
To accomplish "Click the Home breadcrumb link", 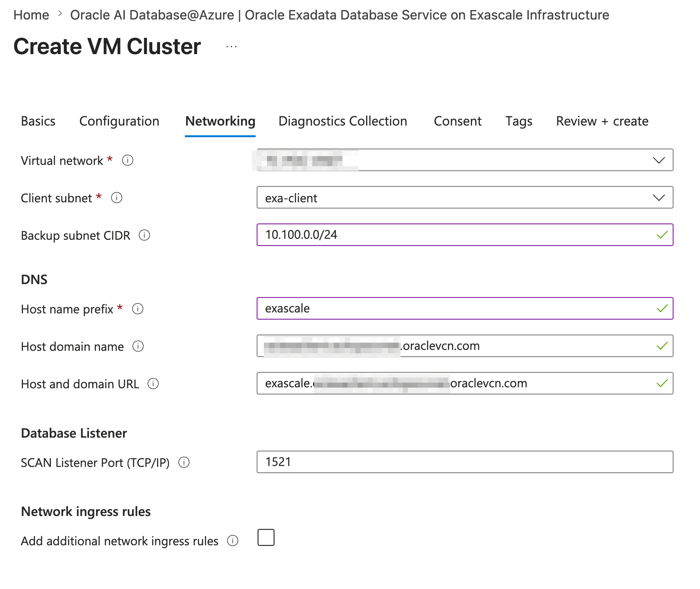I will pyautogui.click(x=31, y=15).
